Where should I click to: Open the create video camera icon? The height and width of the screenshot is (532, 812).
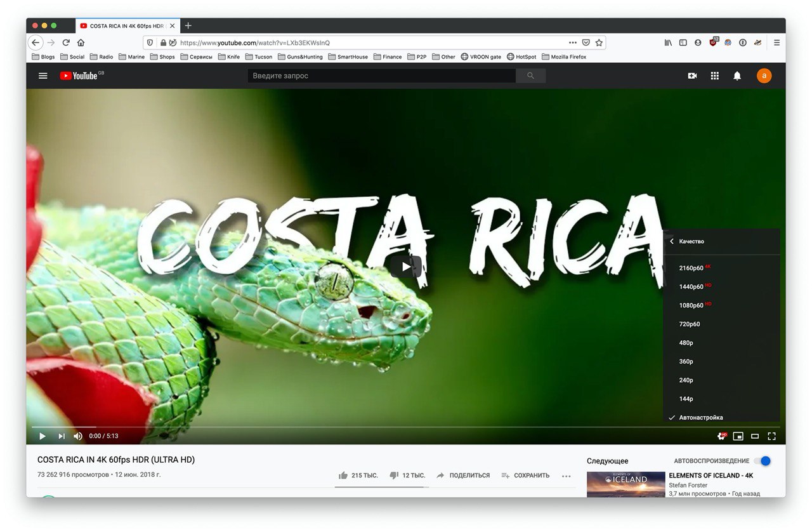[x=692, y=76]
